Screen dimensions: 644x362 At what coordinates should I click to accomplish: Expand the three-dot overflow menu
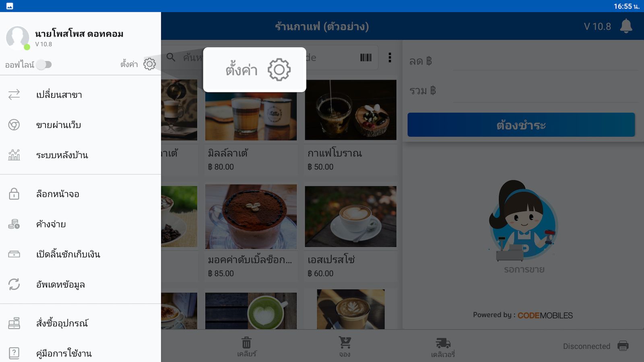[390, 58]
